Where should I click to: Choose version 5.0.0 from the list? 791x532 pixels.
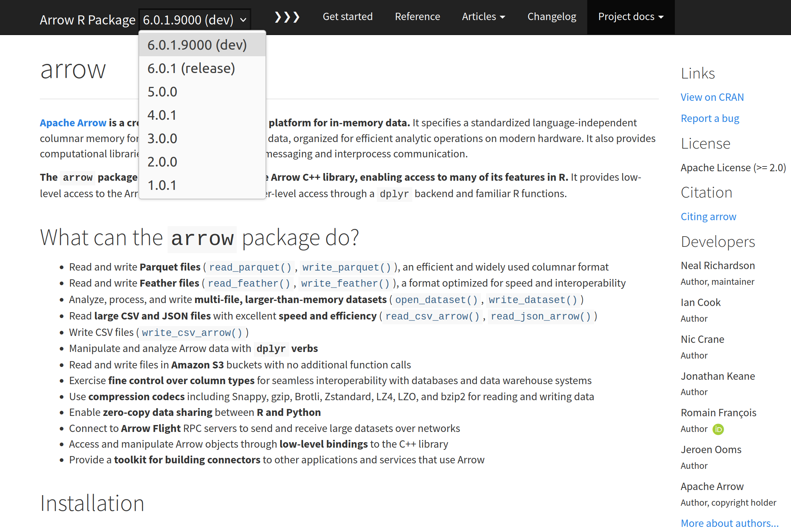(x=202, y=92)
